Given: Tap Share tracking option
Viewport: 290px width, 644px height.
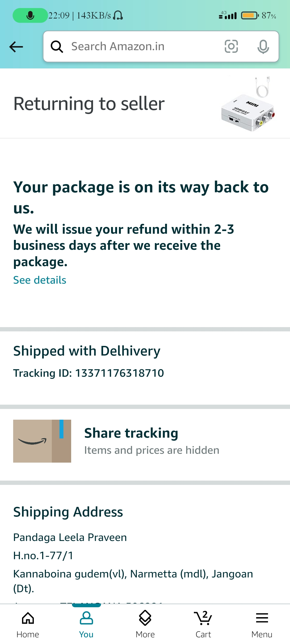Looking at the screenshot, I should [x=131, y=433].
